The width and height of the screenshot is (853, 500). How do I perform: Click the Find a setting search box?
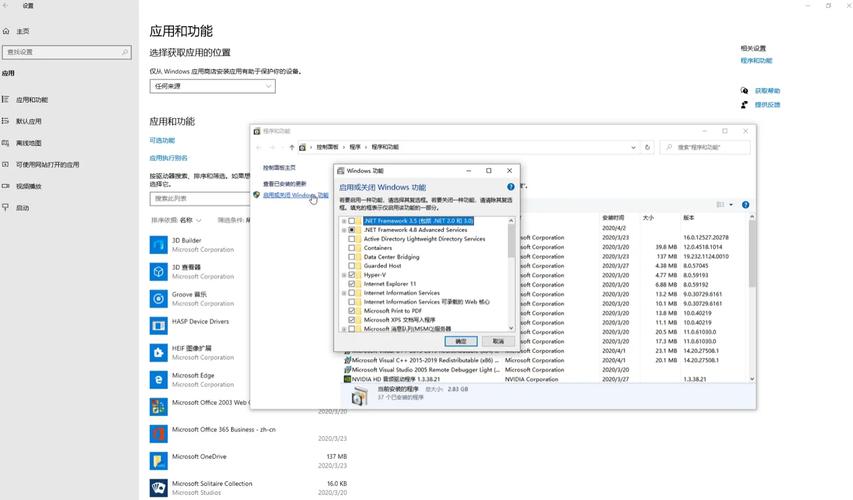click(67, 52)
